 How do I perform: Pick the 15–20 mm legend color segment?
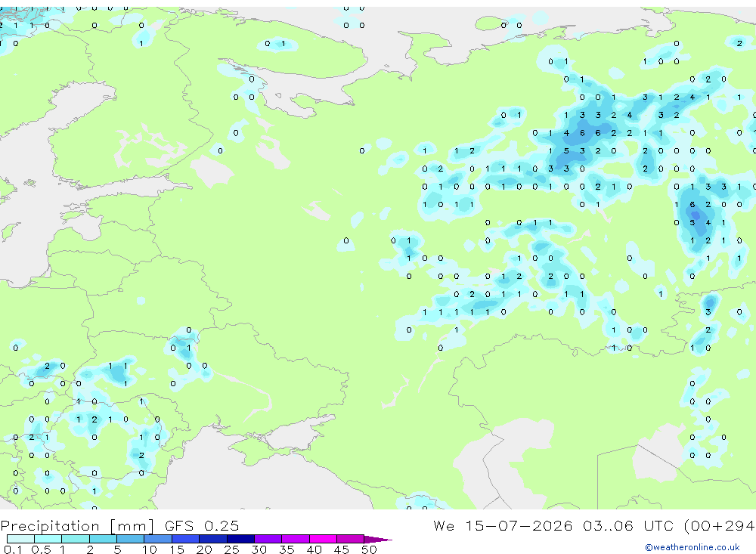[x=186, y=539]
